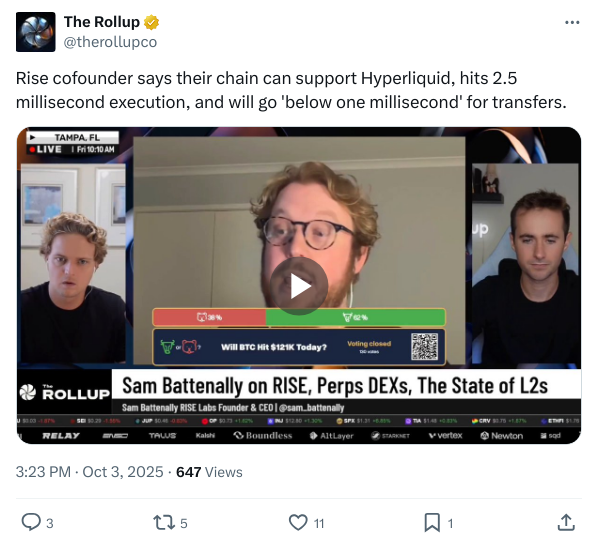Click the repost arrows icon
The image size is (598, 546).
click(x=164, y=523)
